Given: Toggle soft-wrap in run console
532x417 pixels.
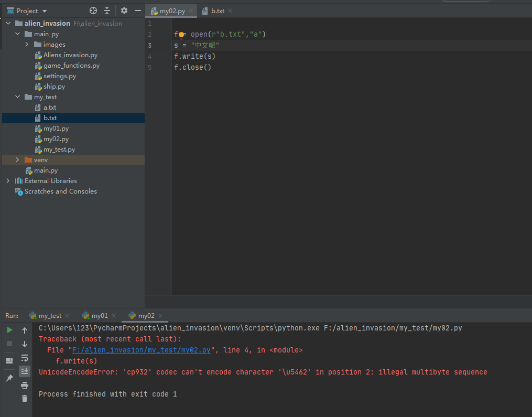Looking at the screenshot, I should [x=25, y=358].
